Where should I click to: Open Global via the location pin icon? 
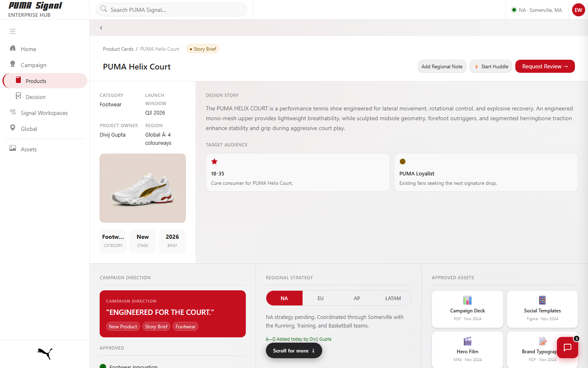13,128
